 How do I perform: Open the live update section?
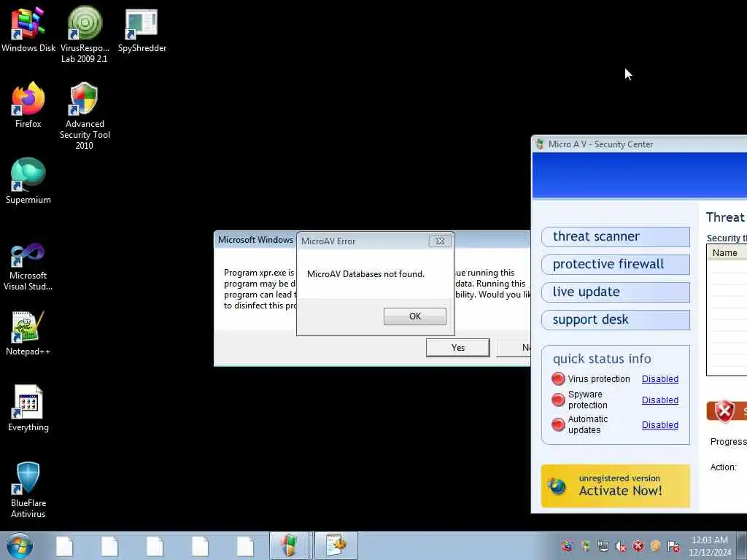pyautogui.click(x=616, y=292)
